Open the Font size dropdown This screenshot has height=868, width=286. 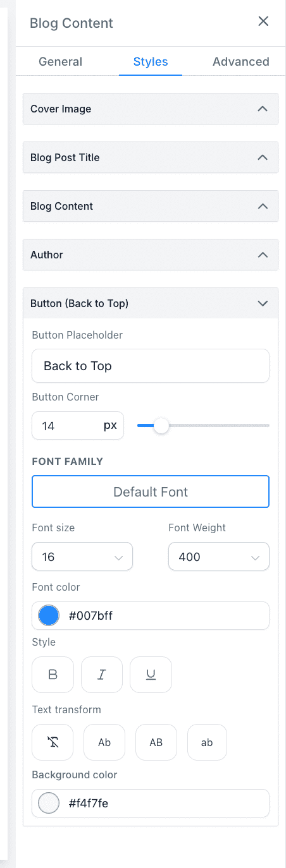pyautogui.click(x=82, y=557)
